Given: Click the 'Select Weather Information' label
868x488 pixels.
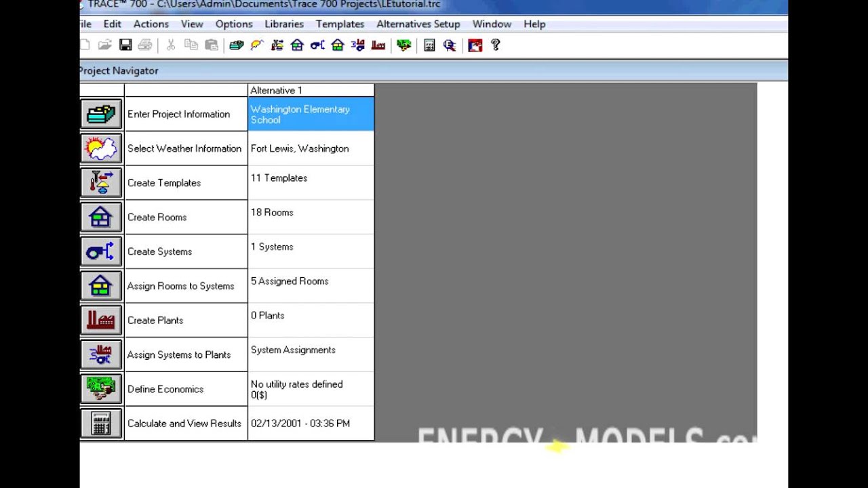Looking at the screenshot, I should coord(184,148).
